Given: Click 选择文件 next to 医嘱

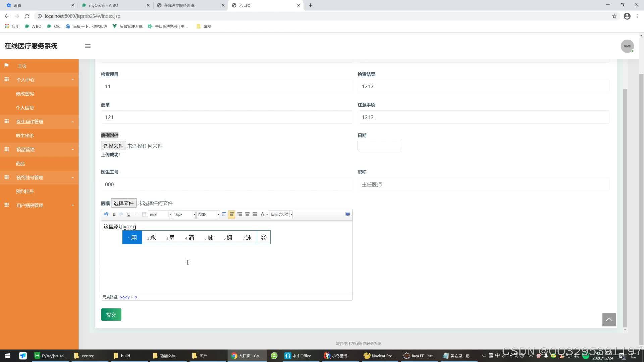Looking at the screenshot, I should tap(123, 203).
